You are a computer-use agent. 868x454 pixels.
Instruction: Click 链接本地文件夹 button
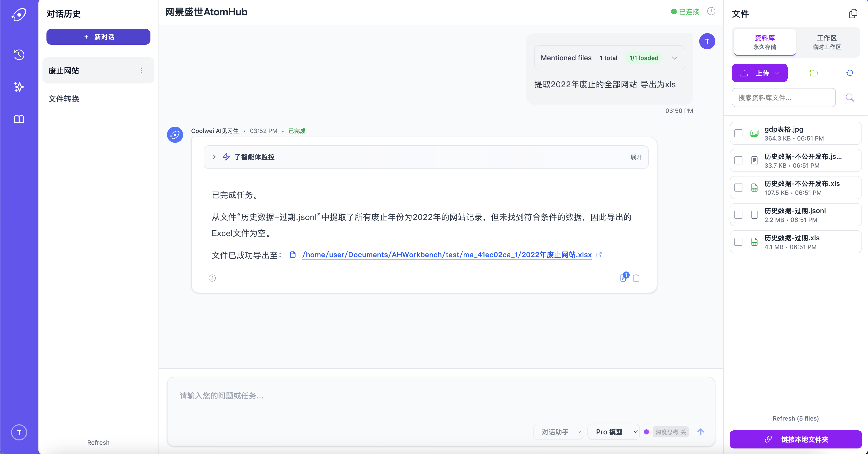[x=796, y=439]
